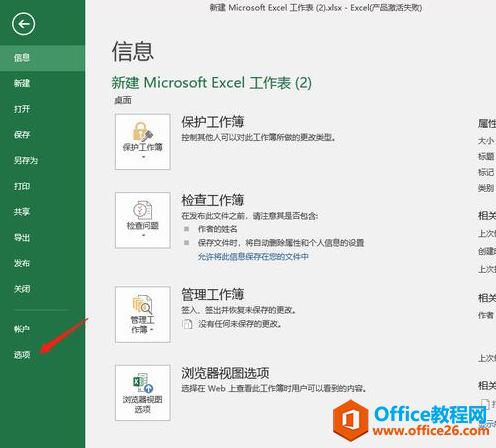Screen dimensions: 496x448
Task: Click the 属性 properties heading
Action: (487, 124)
